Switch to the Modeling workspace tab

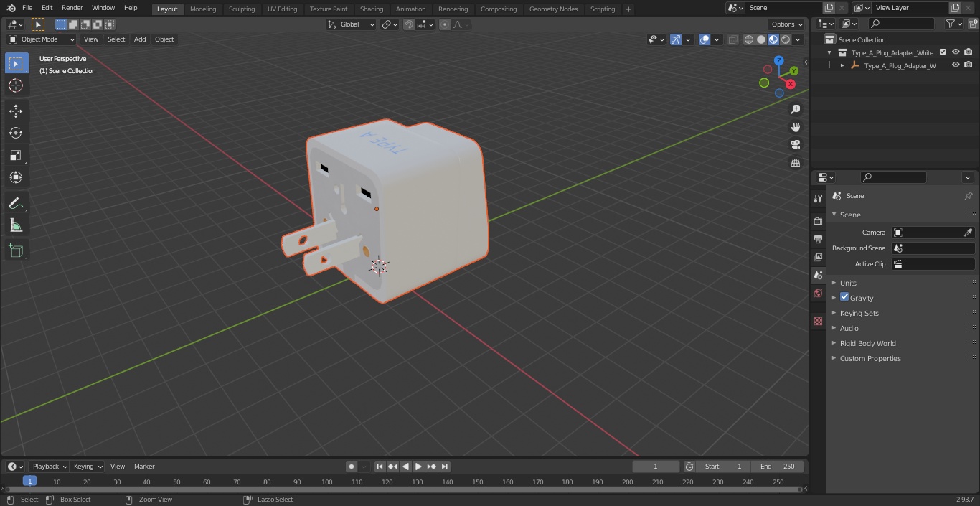click(203, 9)
